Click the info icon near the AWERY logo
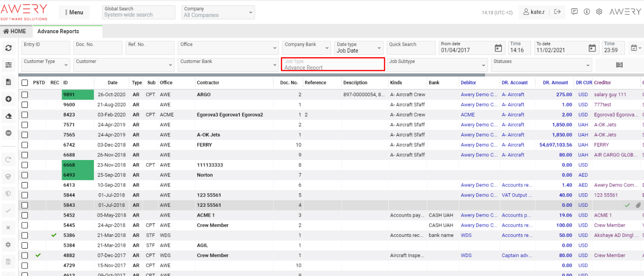The width and height of the screenshot is (644, 276). click(x=586, y=12)
